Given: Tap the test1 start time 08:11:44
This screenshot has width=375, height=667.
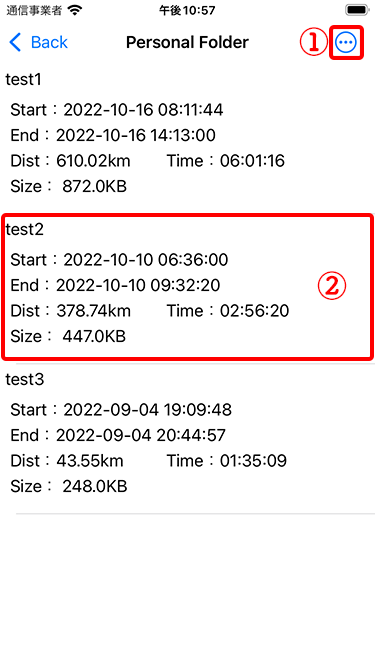Looking at the screenshot, I should (x=190, y=110).
